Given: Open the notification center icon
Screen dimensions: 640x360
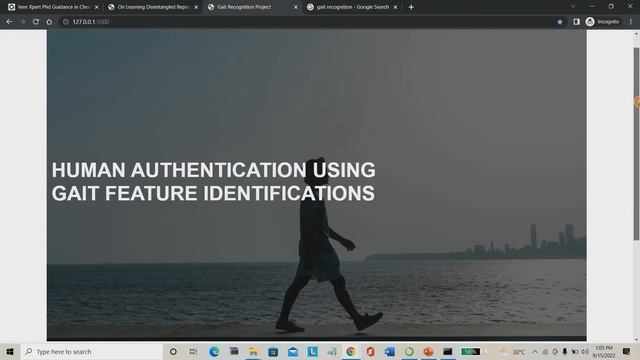Looking at the screenshot, I should [x=627, y=351].
